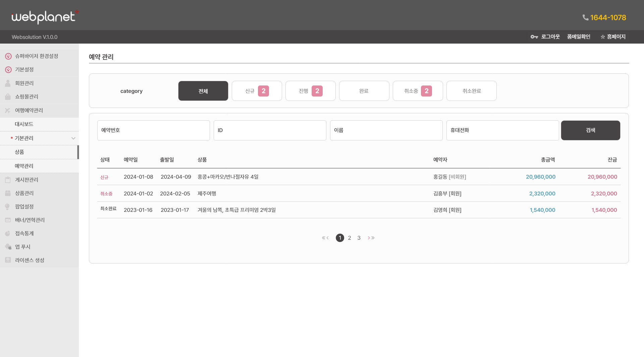Open the 폼메일확인 link in header
This screenshot has height=357, width=644.
[x=578, y=37]
